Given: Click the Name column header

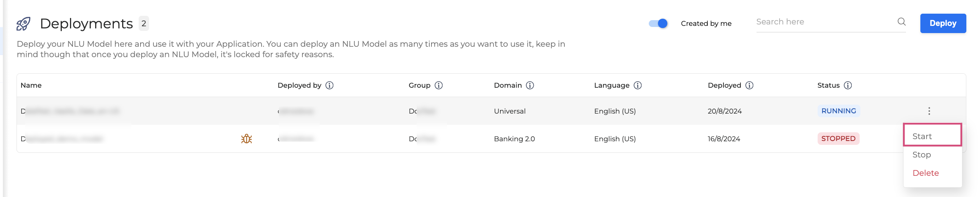Looking at the screenshot, I should click(x=31, y=85).
